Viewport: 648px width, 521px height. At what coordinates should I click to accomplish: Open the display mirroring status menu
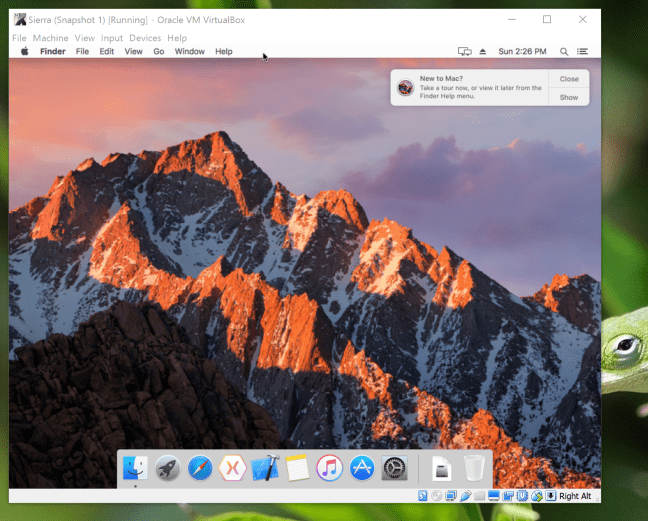(x=464, y=51)
